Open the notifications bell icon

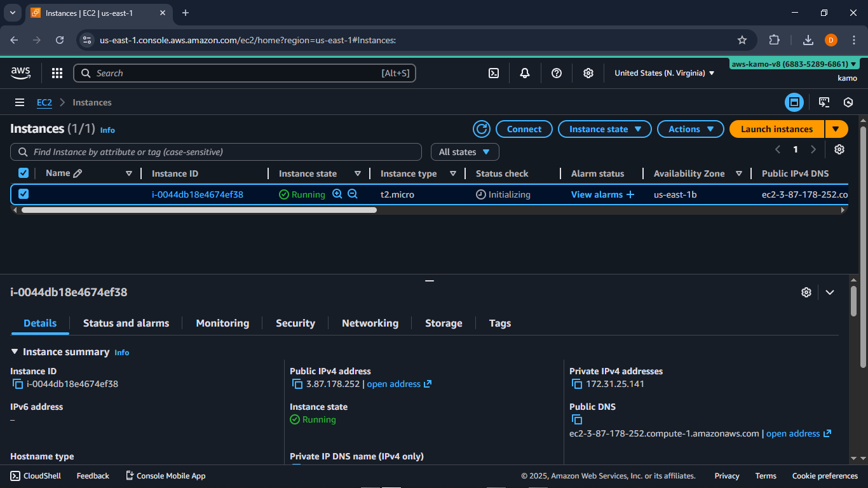pos(525,73)
